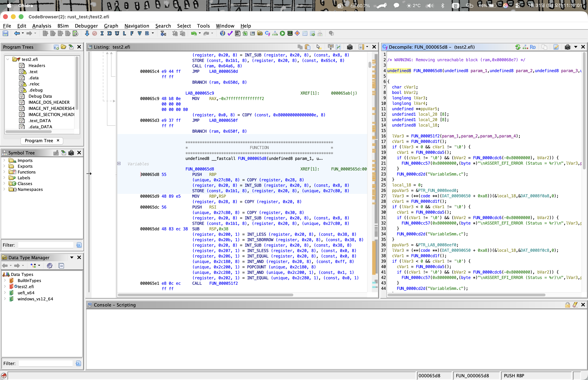Click the Decompile panel horizontal scrollbar

[x=466, y=295]
